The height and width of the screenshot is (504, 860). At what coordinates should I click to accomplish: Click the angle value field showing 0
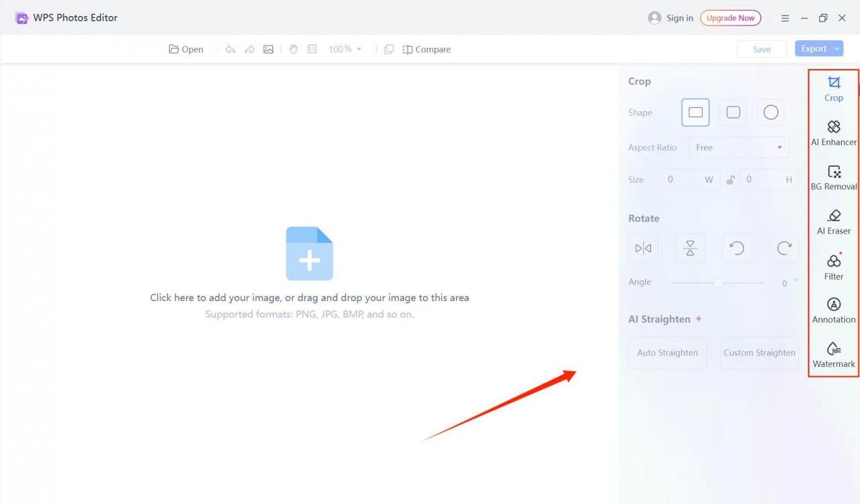click(784, 283)
